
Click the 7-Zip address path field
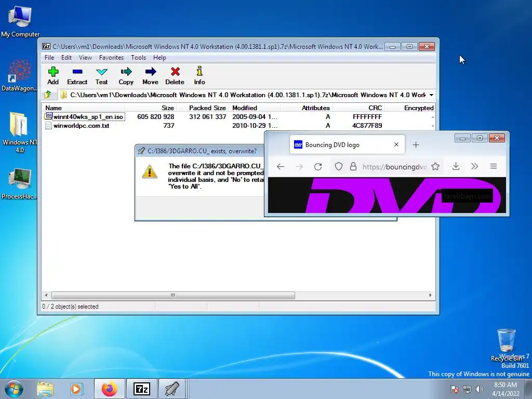243,95
